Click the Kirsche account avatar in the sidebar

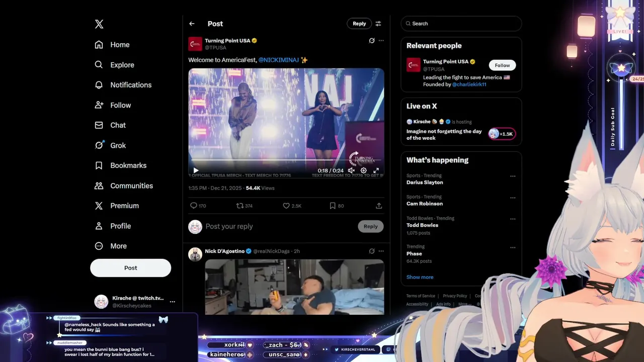pos(101,302)
